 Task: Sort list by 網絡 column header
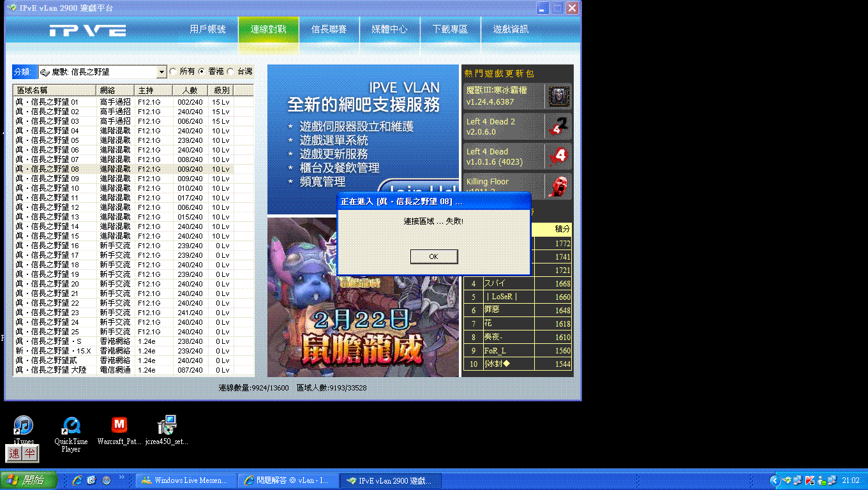click(115, 91)
